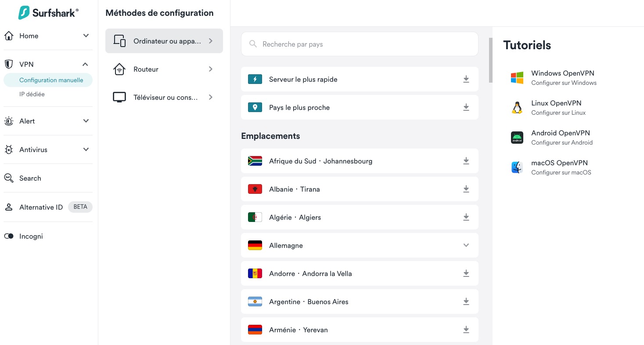Select Configuration manuelle in sidebar
The image size is (644, 345).
48,80
